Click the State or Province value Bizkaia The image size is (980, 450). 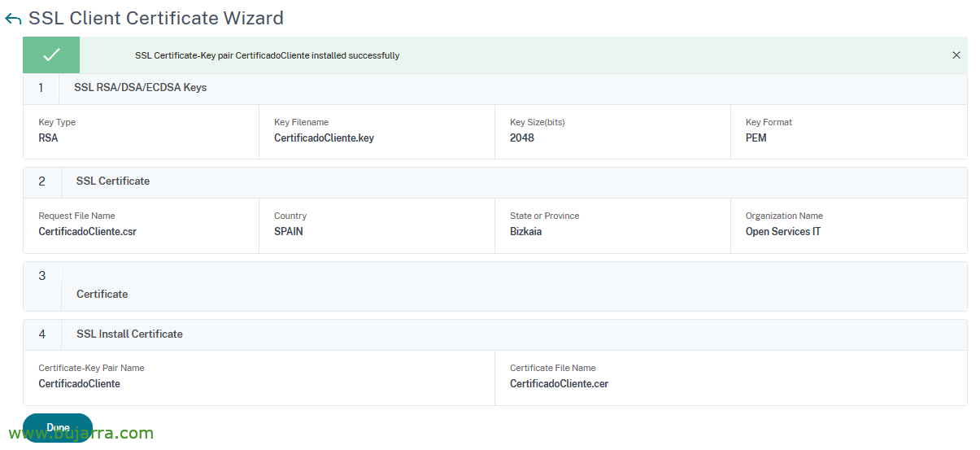tap(525, 232)
